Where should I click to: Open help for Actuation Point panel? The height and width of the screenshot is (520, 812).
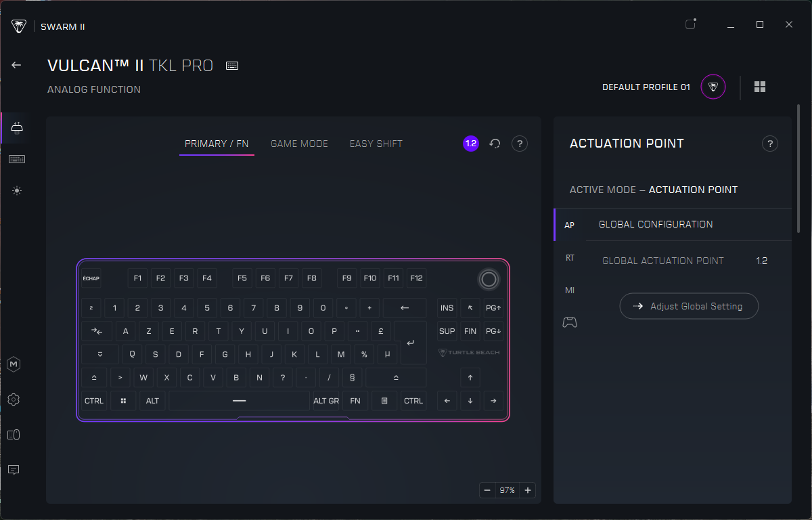click(769, 144)
